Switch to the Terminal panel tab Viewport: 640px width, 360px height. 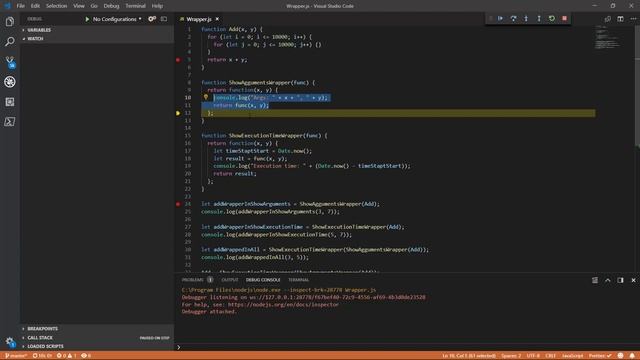pos(298,280)
